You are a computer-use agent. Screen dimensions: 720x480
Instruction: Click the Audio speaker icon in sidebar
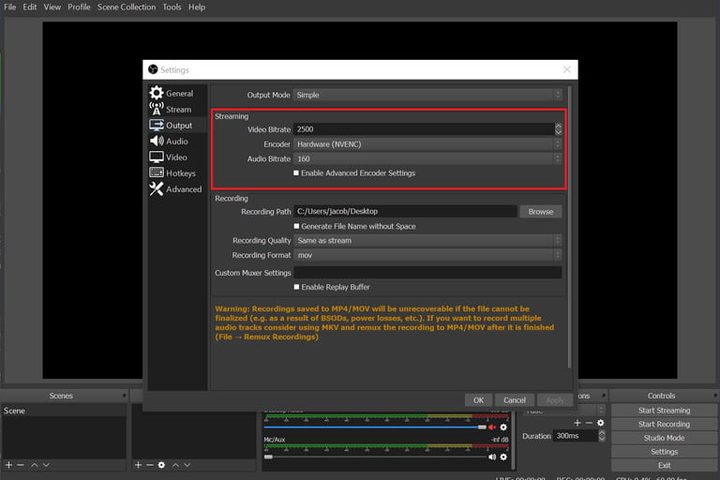pos(157,141)
